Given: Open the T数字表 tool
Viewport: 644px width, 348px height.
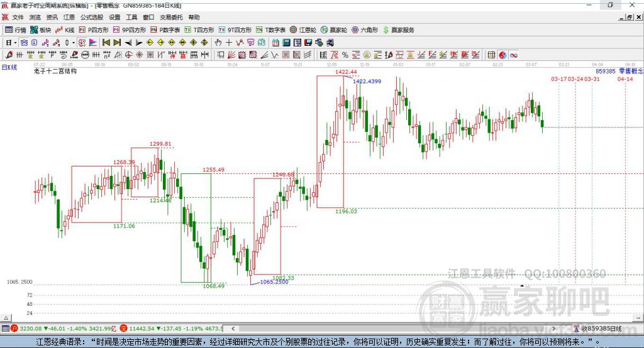Looking at the screenshot, I should click(270, 30).
